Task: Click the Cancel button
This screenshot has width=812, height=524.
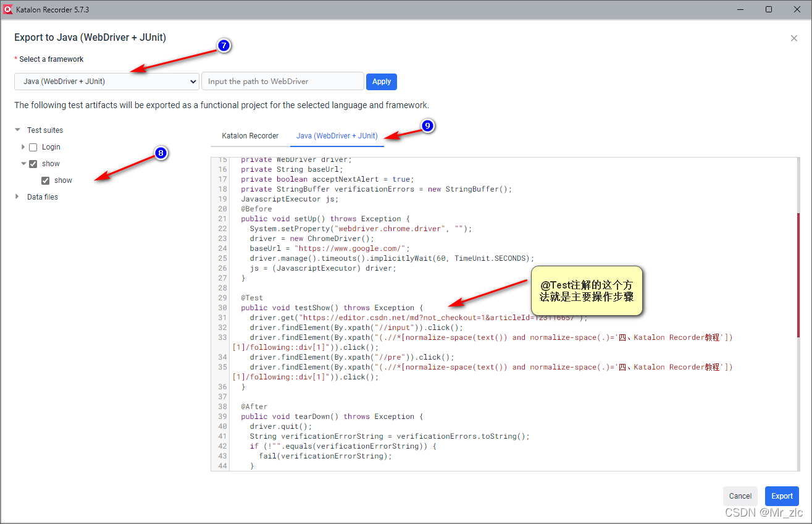Action: coord(740,496)
